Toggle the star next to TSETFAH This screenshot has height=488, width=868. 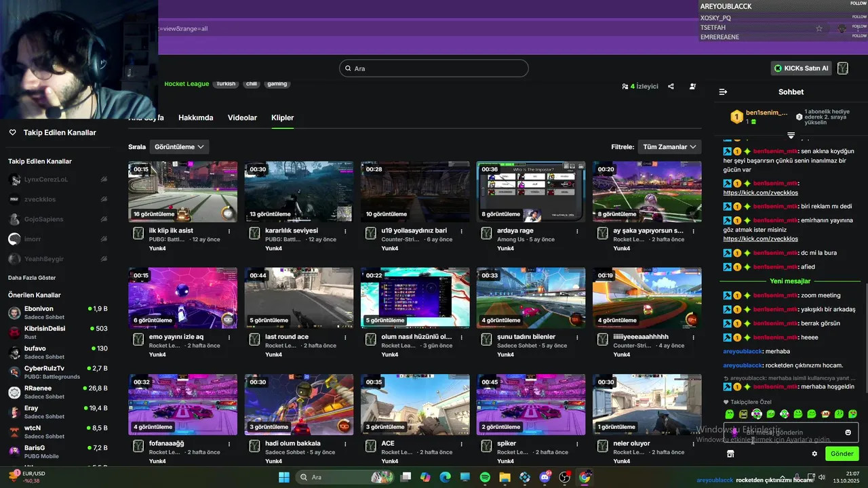tap(819, 28)
